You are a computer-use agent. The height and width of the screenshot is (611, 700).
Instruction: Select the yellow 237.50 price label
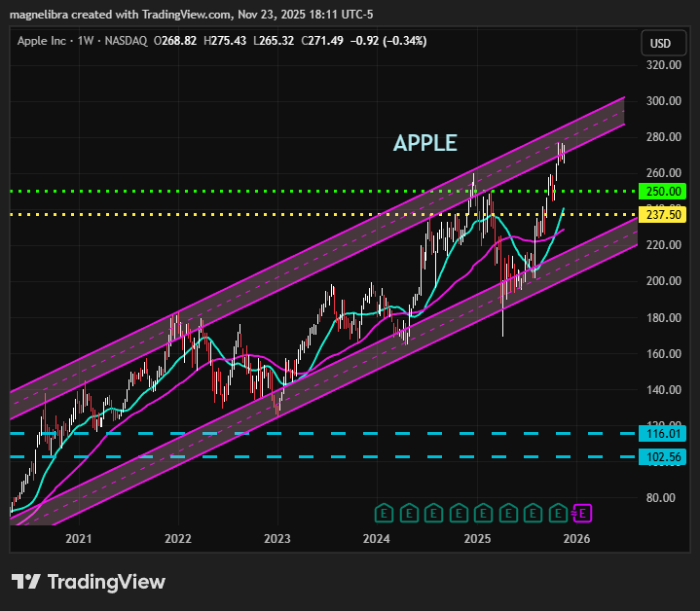[662, 214]
